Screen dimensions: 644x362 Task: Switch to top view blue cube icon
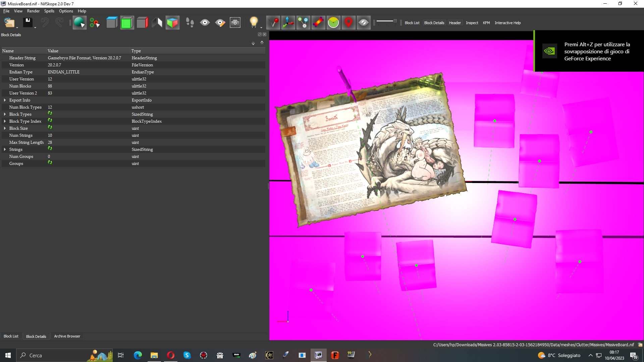coord(112,23)
